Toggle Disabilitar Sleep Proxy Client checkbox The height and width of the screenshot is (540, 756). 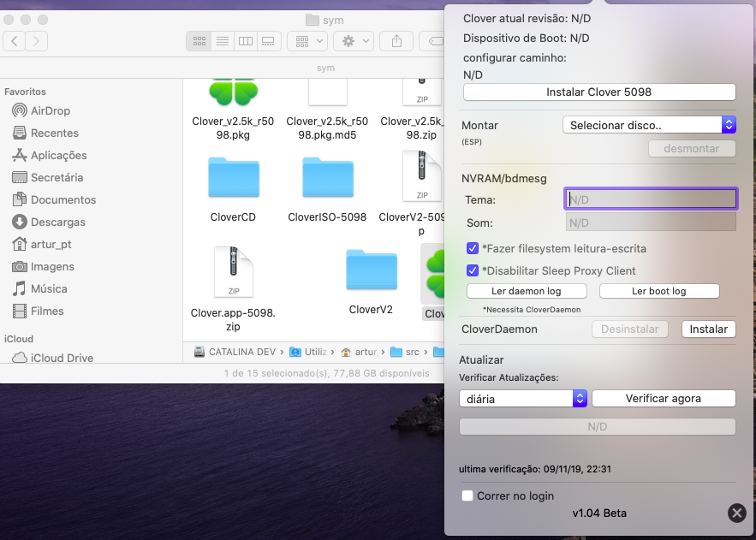pos(473,270)
